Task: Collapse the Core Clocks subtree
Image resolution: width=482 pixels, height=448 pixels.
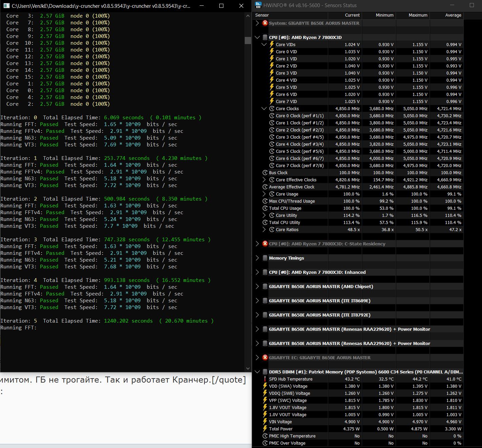Action: click(x=264, y=108)
